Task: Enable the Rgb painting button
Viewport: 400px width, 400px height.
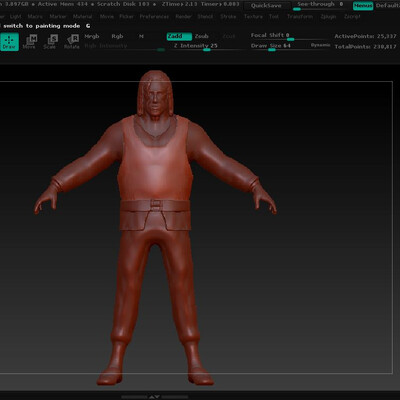Action: (x=117, y=36)
